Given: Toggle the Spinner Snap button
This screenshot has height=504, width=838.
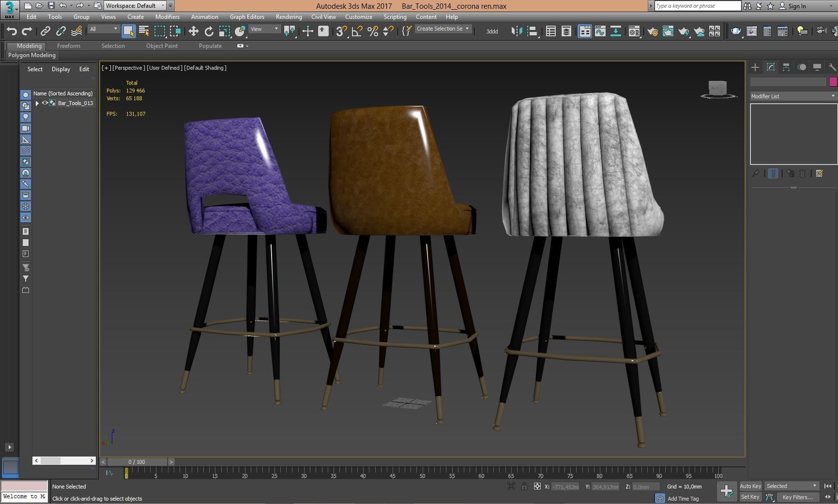Looking at the screenshot, I should click(388, 31).
